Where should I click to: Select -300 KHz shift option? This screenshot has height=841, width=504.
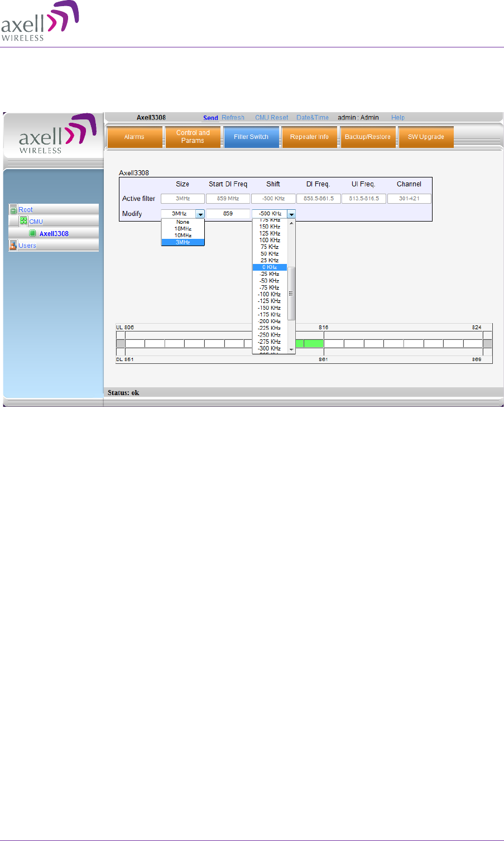pos(270,348)
